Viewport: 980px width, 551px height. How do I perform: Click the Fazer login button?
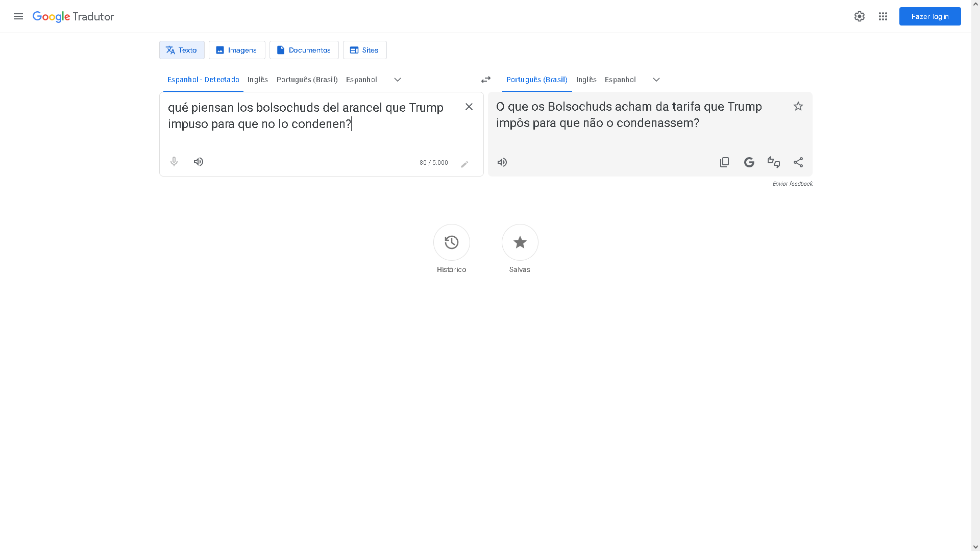click(x=930, y=16)
